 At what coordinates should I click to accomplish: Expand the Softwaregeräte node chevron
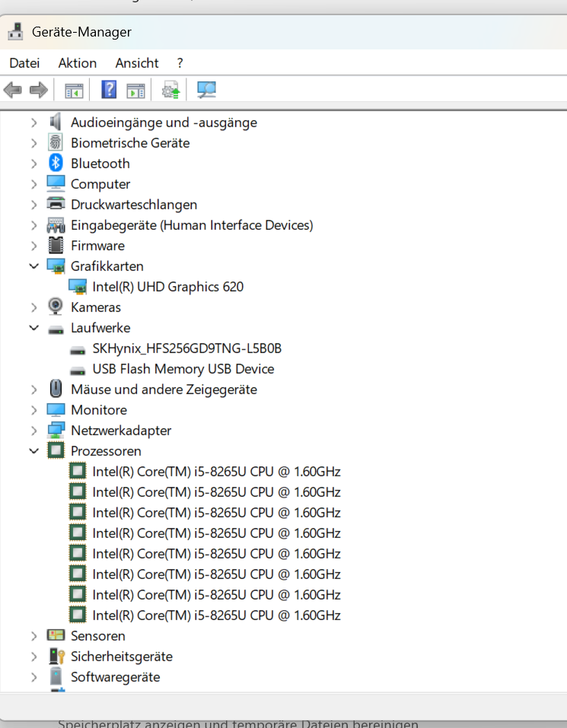tap(33, 677)
